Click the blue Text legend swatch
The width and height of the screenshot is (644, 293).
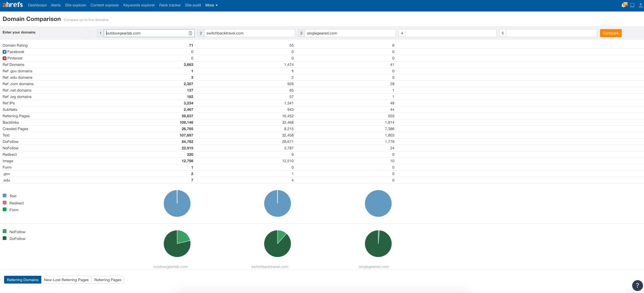click(5, 196)
